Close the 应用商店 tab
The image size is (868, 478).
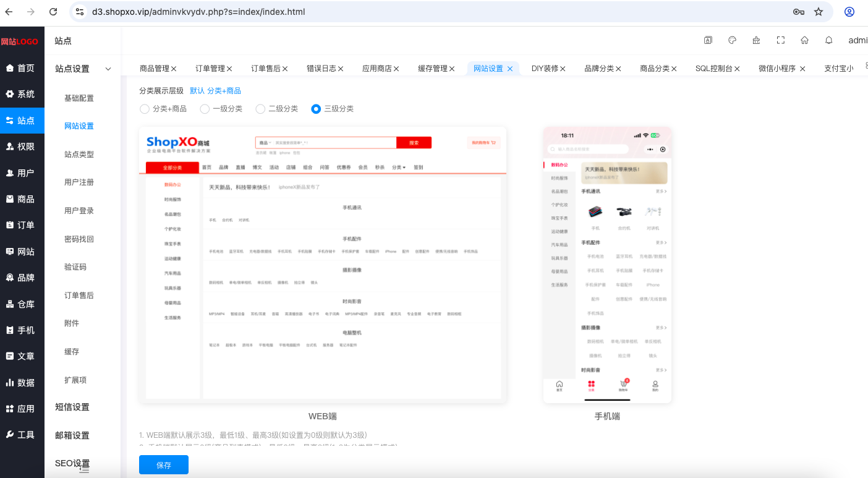(x=396, y=69)
